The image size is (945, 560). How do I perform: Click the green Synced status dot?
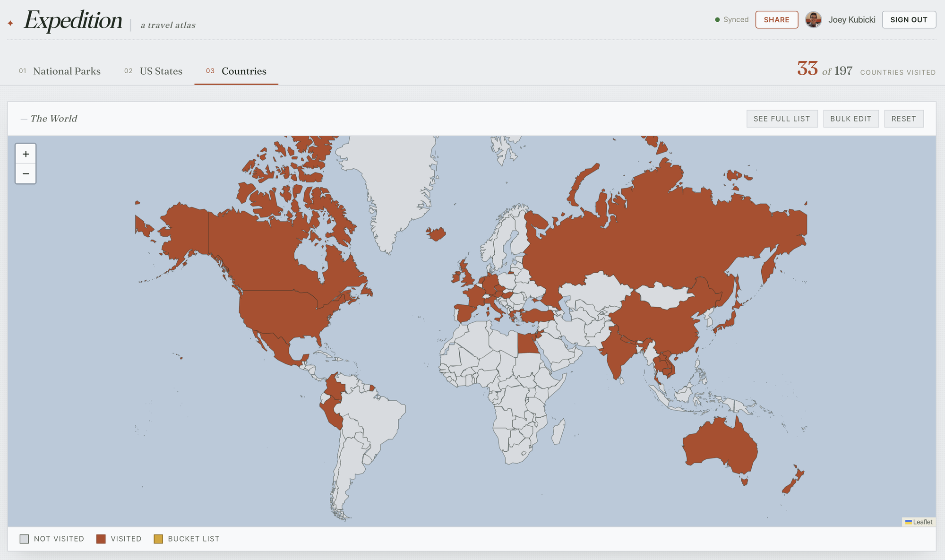tap(717, 20)
